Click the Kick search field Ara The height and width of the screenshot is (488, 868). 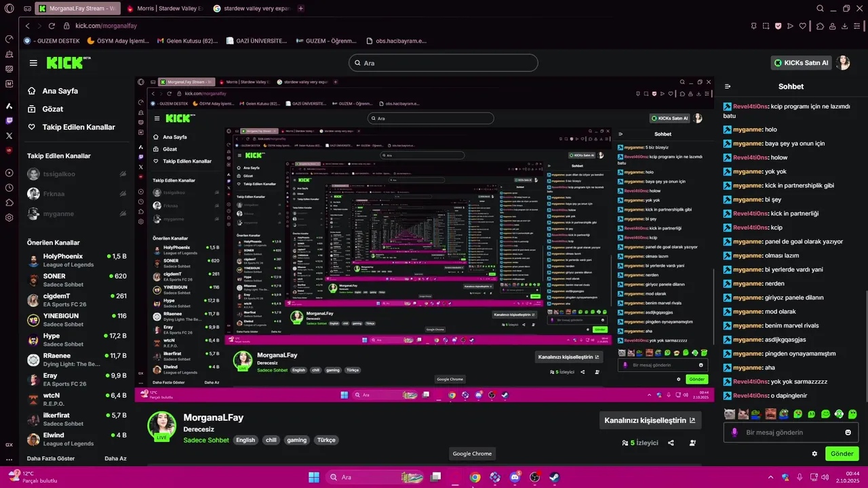(x=443, y=63)
